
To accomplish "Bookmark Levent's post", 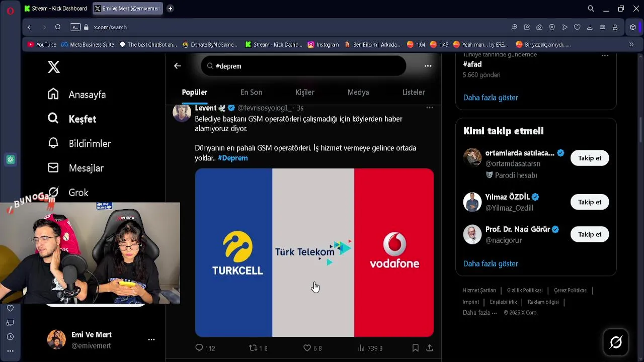I will 416,348.
